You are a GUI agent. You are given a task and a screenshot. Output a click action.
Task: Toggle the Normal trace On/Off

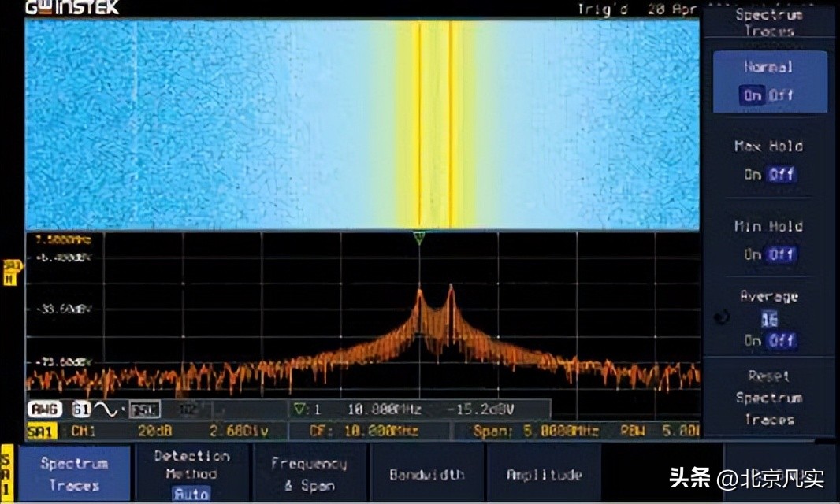pos(768,95)
